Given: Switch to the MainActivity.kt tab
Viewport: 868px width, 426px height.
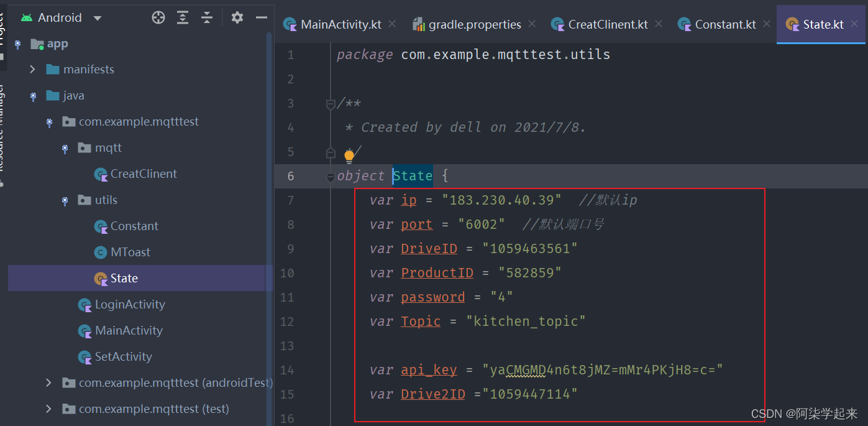Looking at the screenshot, I should point(340,24).
